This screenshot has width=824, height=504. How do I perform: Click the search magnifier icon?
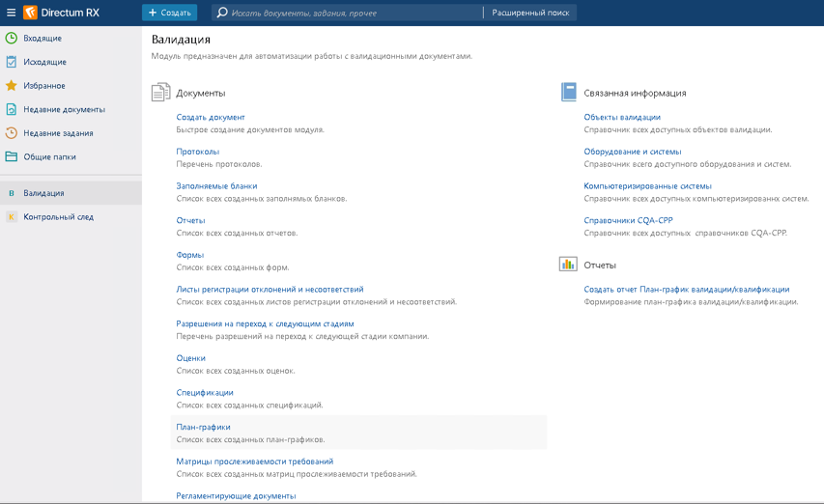point(222,13)
